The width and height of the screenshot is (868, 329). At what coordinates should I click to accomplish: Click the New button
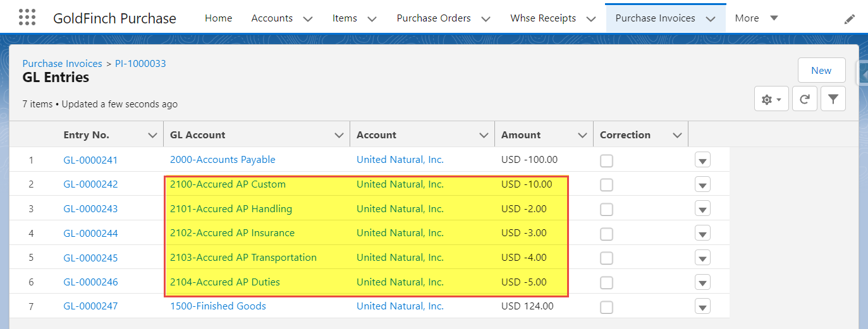(x=821, y=70)
